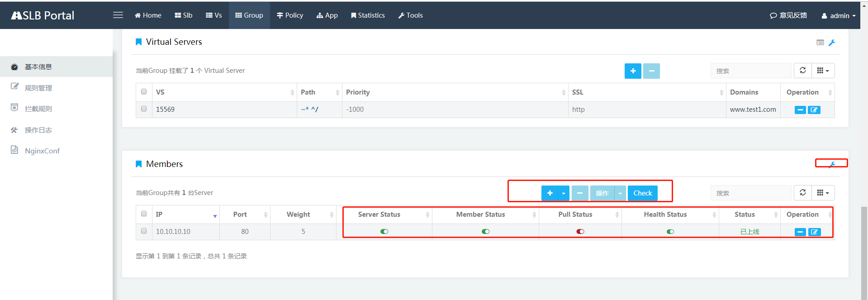The height and width of the screenshot is (300, 868).
Task: Click the www.test1.com domain cell
Action: coord(753,110)
